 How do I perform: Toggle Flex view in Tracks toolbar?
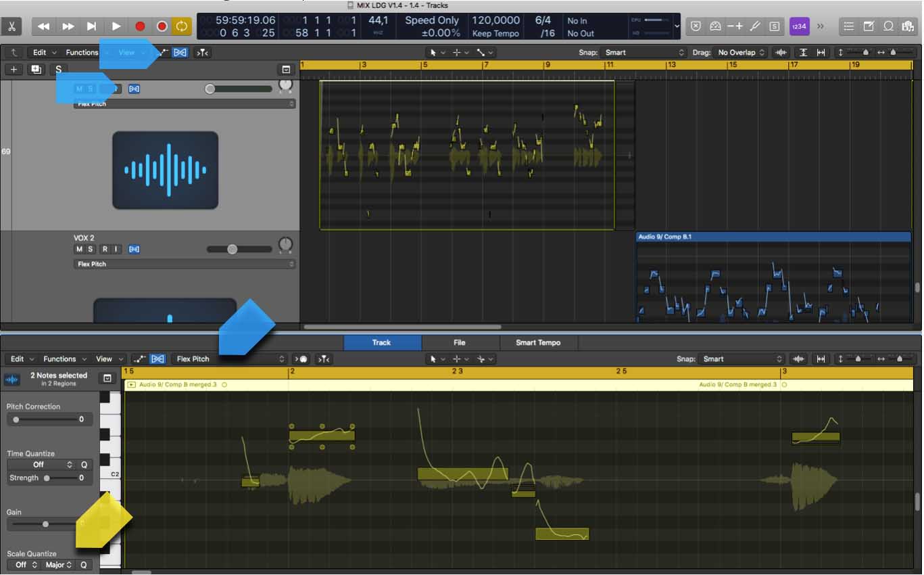[180, 52]
